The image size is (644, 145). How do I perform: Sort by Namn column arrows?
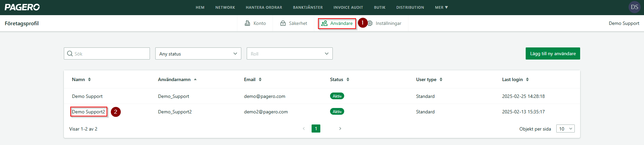click(89, 79)
